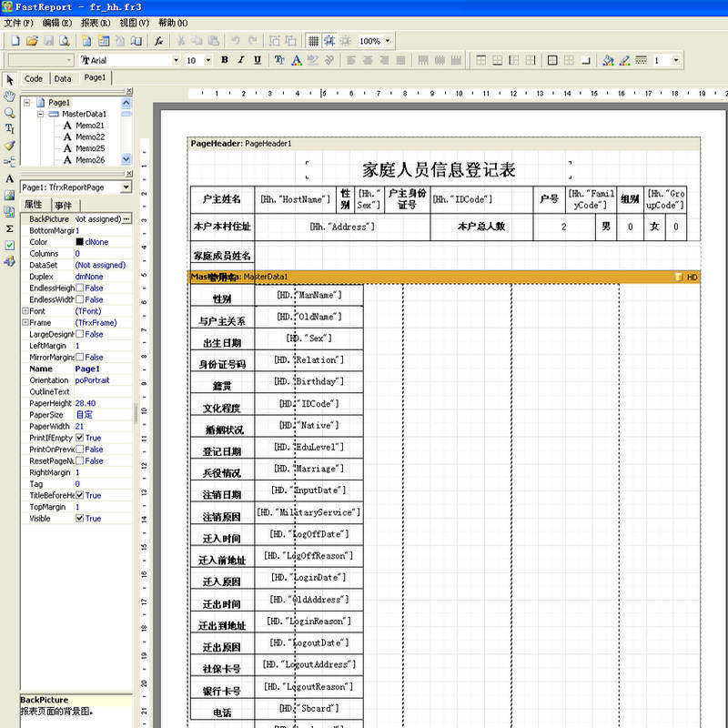The height and width of the screenshot is (728, 728).
Task: Uncheck PrintIfEmpty checkbox
Action: (x=79, y=438)
